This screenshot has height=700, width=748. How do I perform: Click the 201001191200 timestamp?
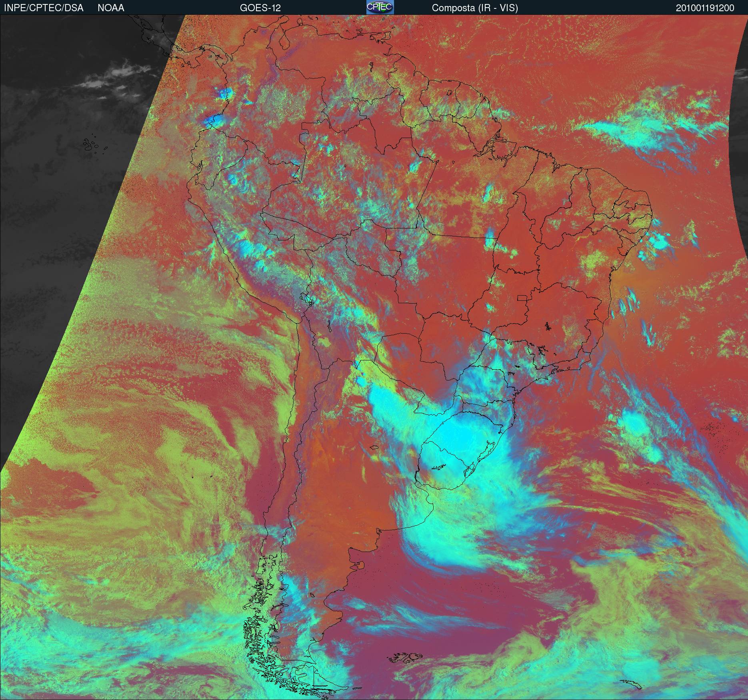705,8
